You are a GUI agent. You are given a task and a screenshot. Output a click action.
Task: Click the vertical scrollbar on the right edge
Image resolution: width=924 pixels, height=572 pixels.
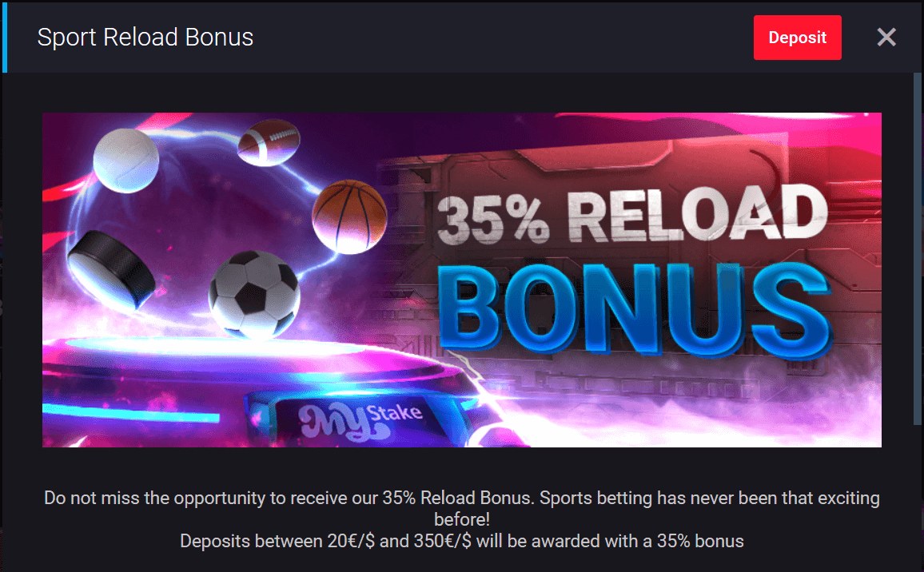click(x=918, y=248)
